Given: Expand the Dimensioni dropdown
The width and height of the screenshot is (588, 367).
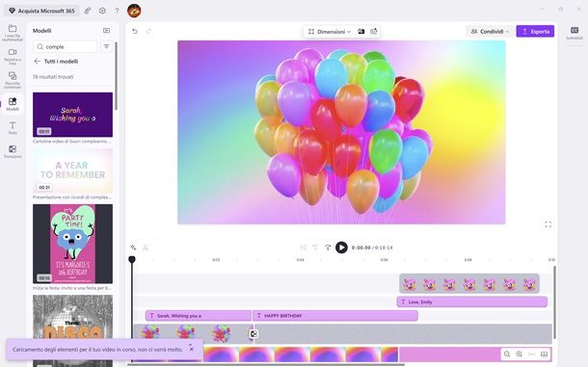Looking at the screenshot, I should pos(330,32).
